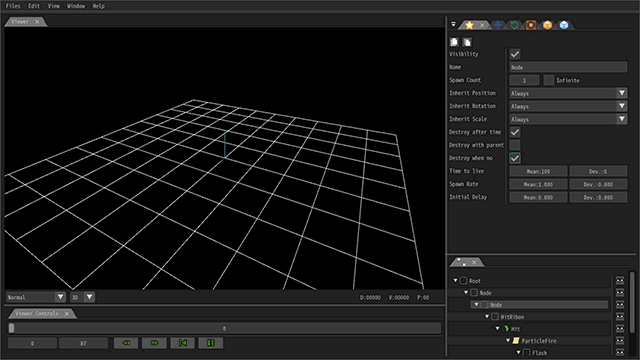The height and width of the screenshot is (360, 640).
Task: Check the Infinite spawn count box
Action: point(549,80)
